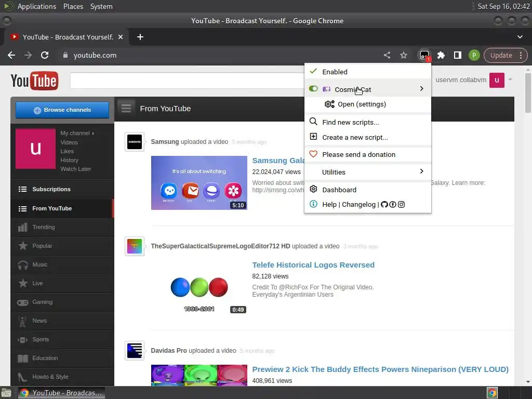Go back to the previous page

point(11,55)
